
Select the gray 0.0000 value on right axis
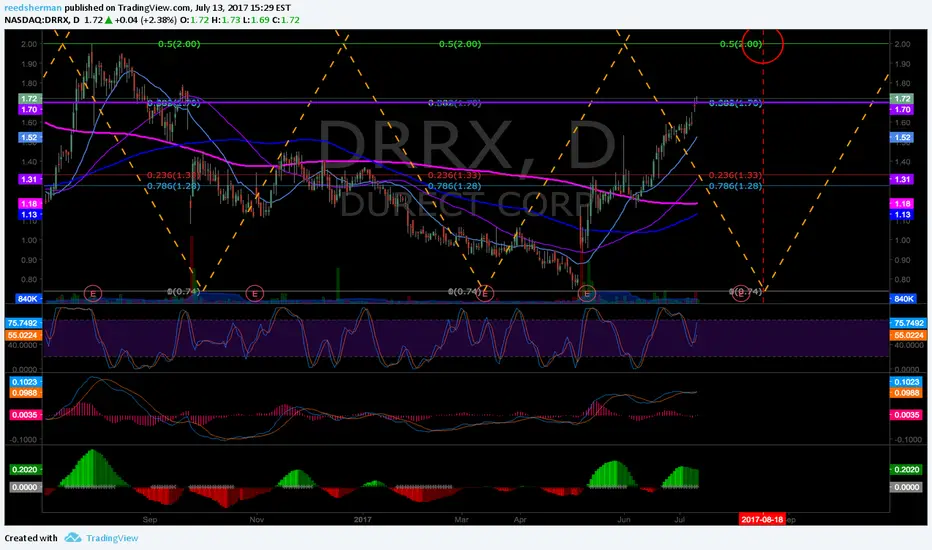click(906, 486)
